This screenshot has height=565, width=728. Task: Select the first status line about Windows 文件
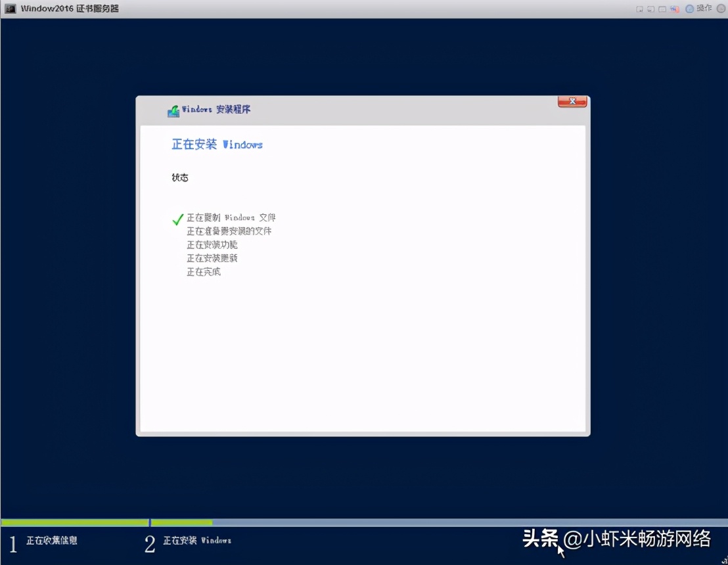pos(231,217)
